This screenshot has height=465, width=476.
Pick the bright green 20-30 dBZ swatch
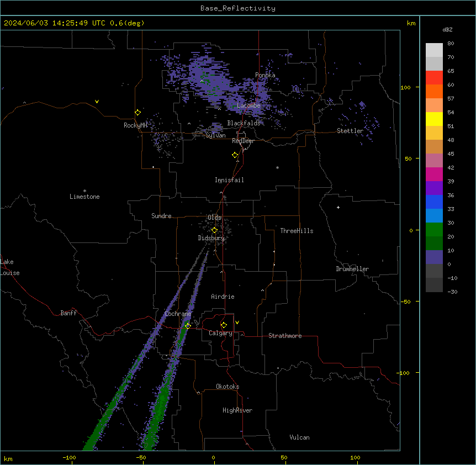click(434, 230)
